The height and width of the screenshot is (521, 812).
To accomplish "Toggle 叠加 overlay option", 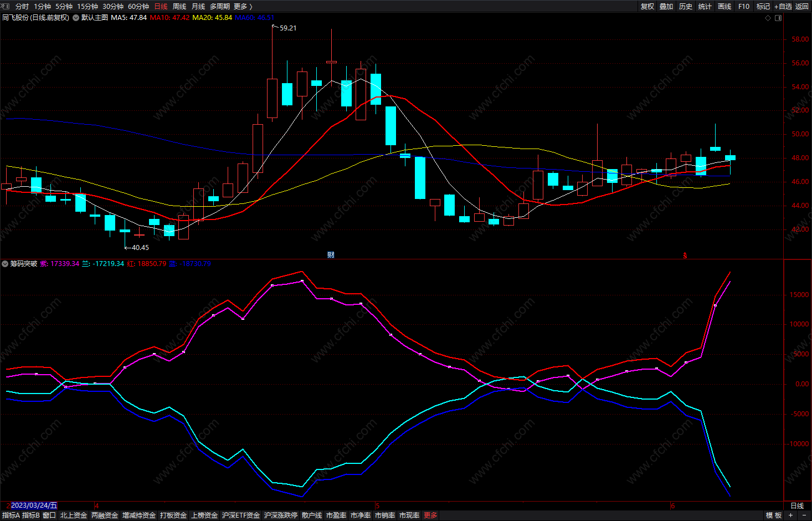I will tap(666, 6).
